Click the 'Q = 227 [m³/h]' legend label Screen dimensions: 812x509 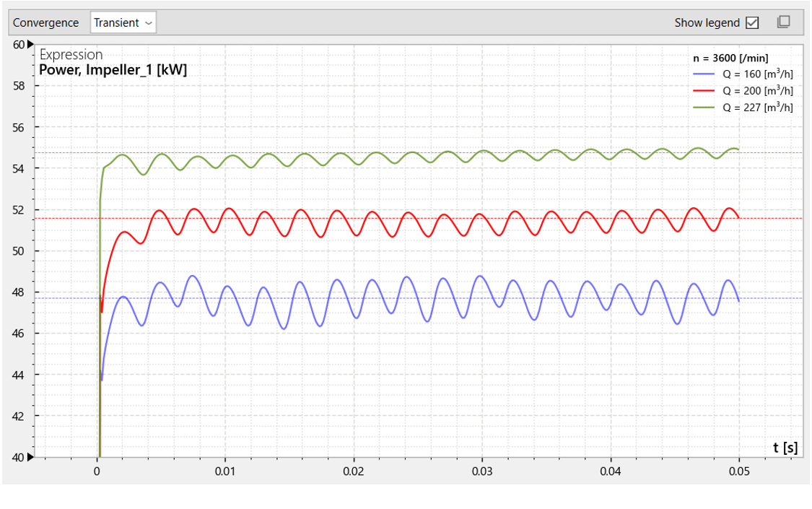coord(758,108)
